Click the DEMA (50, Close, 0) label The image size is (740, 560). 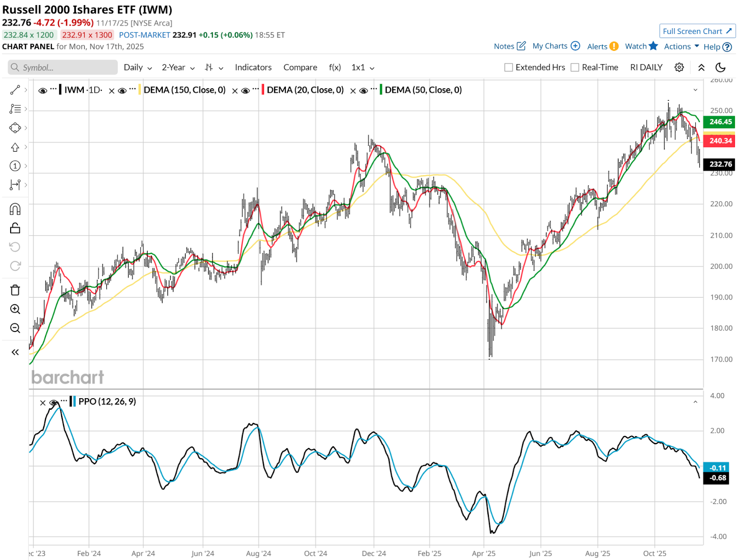click(423, 90)
